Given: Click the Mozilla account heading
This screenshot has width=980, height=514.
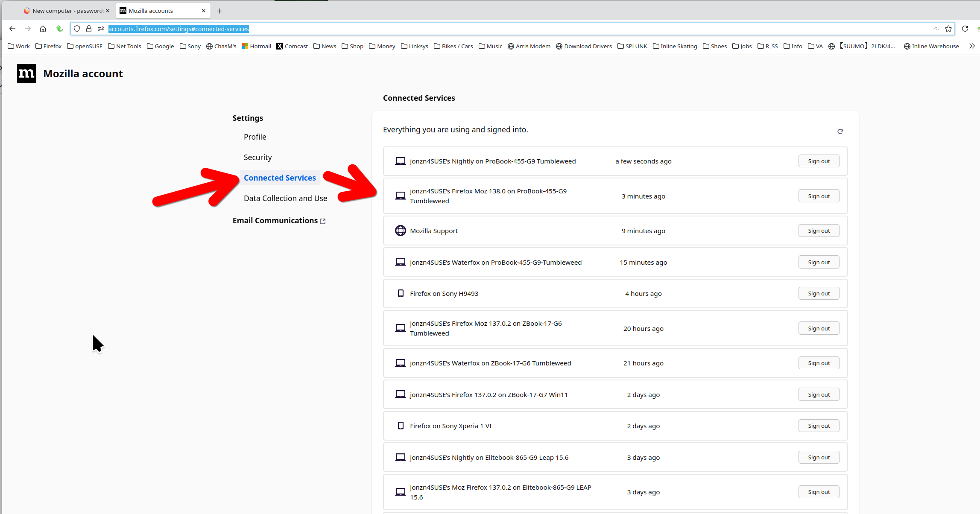Looking at the screenshot, I should (x=83, y=73).
